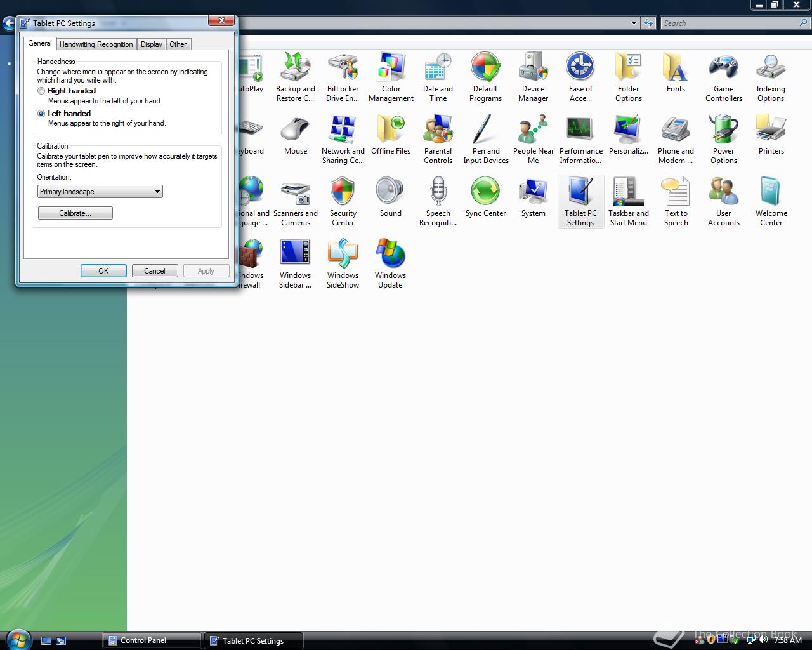Open Date and Time icon
The width and height of the screenshot is (812, 650).
coord(438,77)
